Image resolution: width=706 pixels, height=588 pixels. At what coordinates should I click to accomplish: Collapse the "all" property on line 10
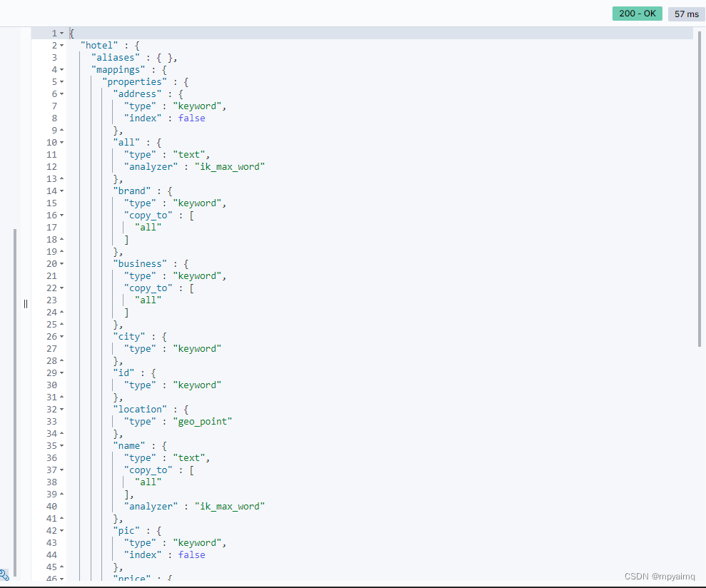click(x=61, y=142)
